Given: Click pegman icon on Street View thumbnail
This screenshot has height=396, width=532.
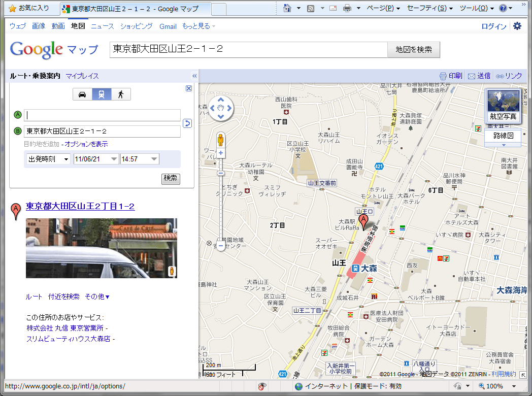Looking at the screenshot, I should point(172,272).
